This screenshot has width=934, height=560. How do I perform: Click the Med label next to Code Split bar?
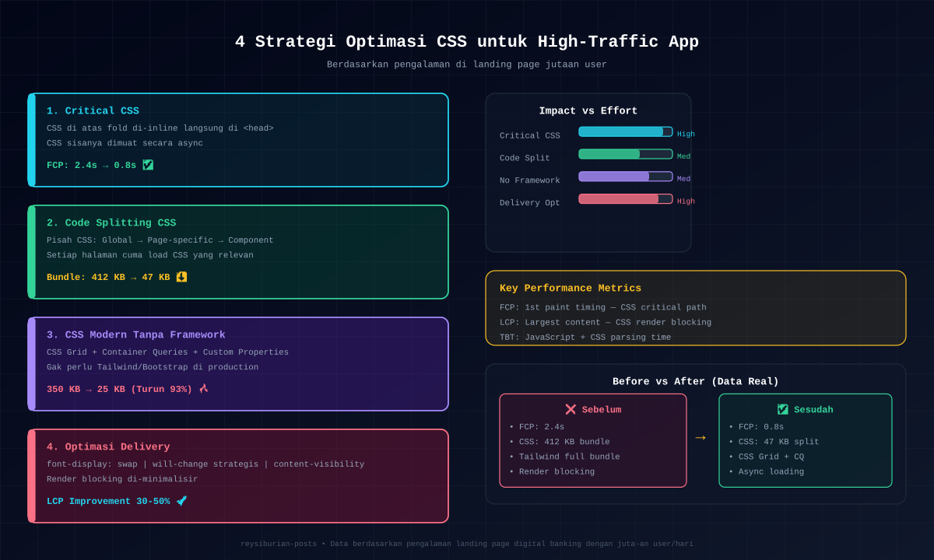(x=683, y=156)
